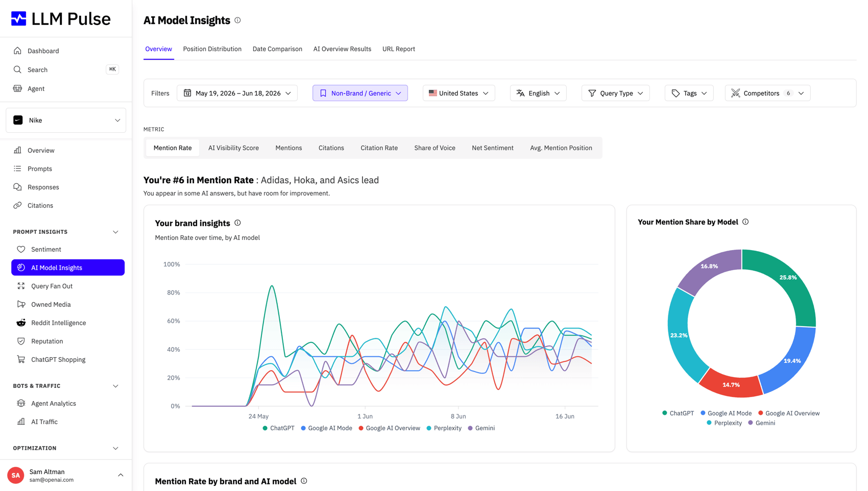868x491 pixels.
Task: Click the ⌘K search shortcut badge
Action: pyautogui.click(x=112, y=69)
